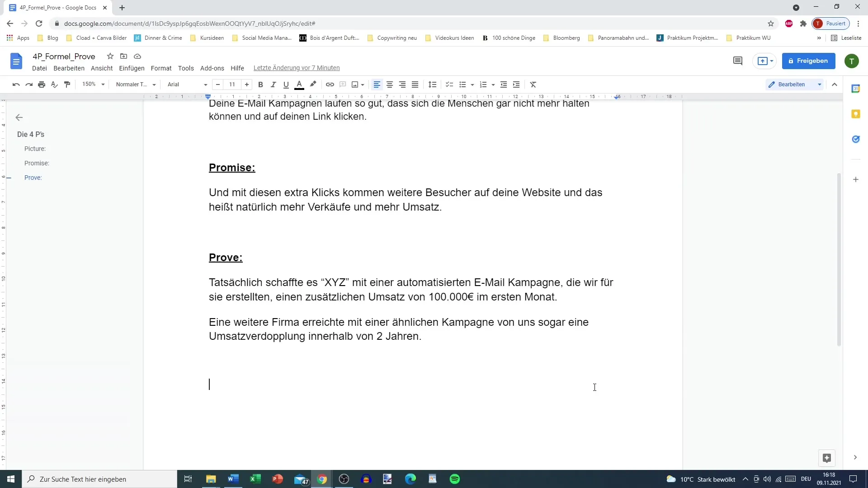Screen dimensions: 868x488
Task: Open Google Keep side panel
Action: (855, 114)
